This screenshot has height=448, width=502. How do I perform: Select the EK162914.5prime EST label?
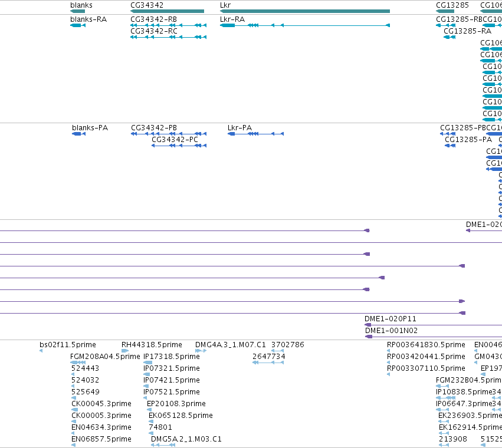(x=470, y=427)
